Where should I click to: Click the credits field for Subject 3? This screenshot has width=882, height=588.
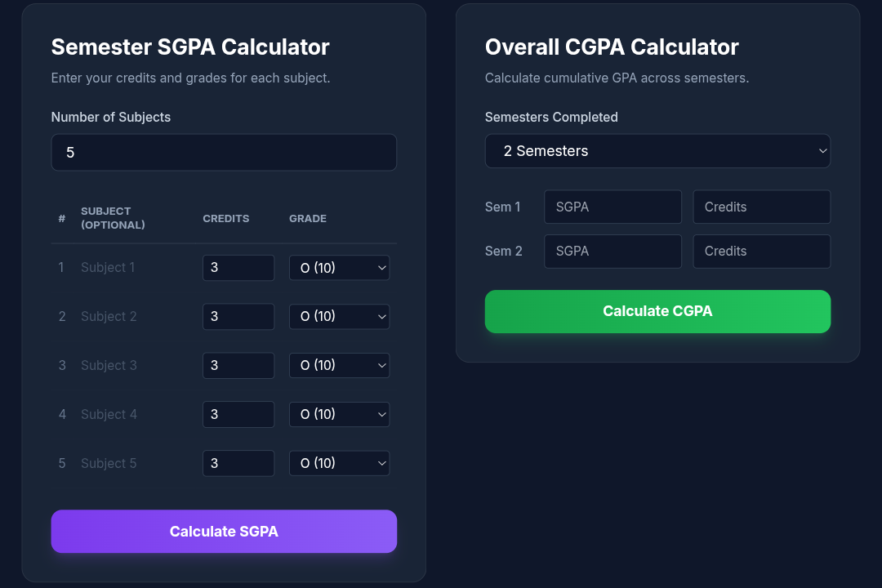tap(238, 366)
